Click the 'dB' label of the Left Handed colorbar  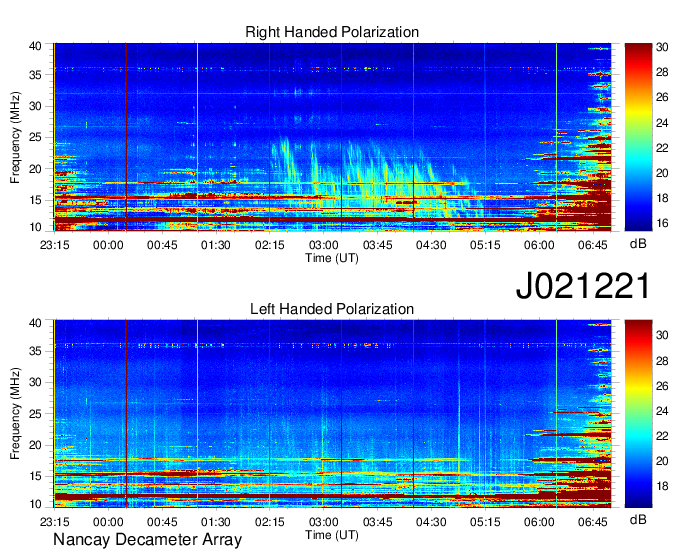[x=638, y=519]
